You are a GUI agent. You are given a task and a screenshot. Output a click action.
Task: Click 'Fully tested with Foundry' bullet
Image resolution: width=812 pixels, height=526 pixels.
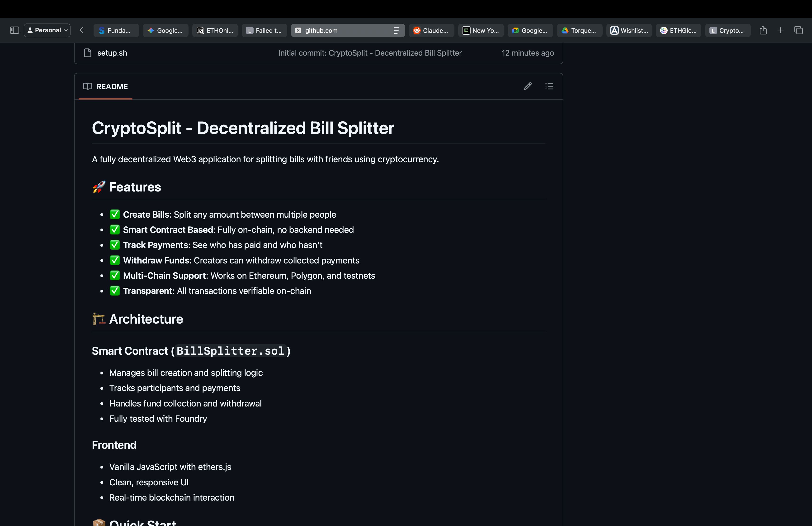point(158,419)
